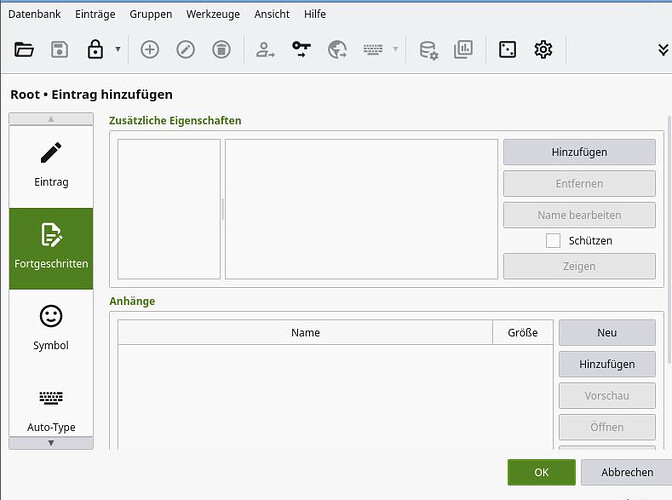Viewport: 672px width, 500px height.
Task: Click Hinzufügen under Zusätzliche Eigenschaften
Action: point(579,152)
